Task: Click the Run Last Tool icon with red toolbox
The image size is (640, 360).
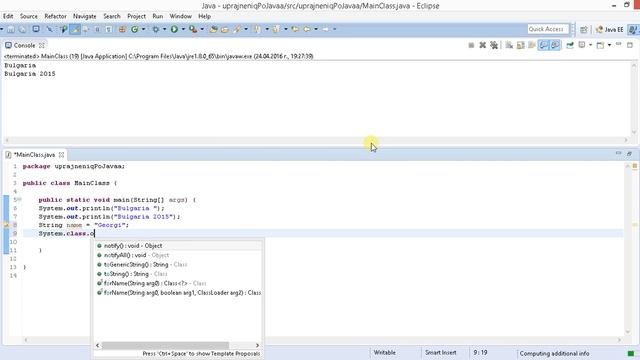Action: click(193, 29)
